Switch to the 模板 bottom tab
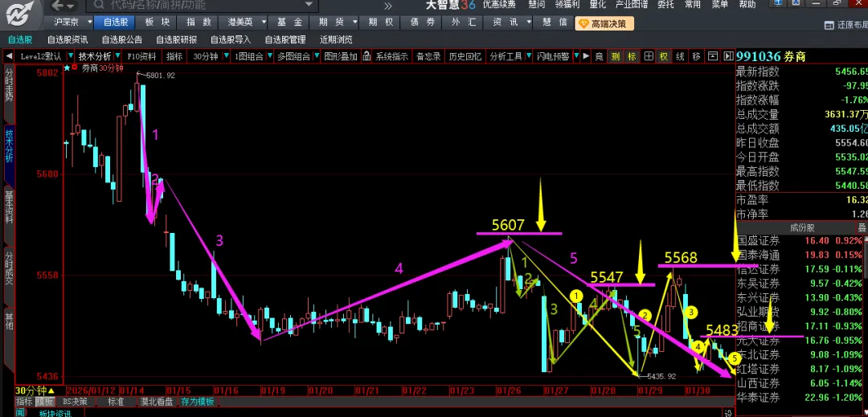This screenshot has height=417, width=868. 44,402
